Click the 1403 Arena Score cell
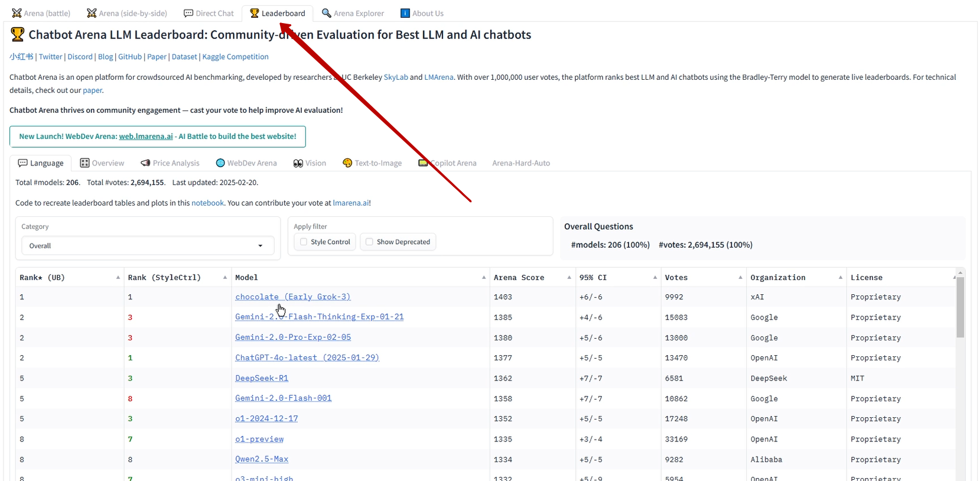980x481 pixels. pos(533,297)
